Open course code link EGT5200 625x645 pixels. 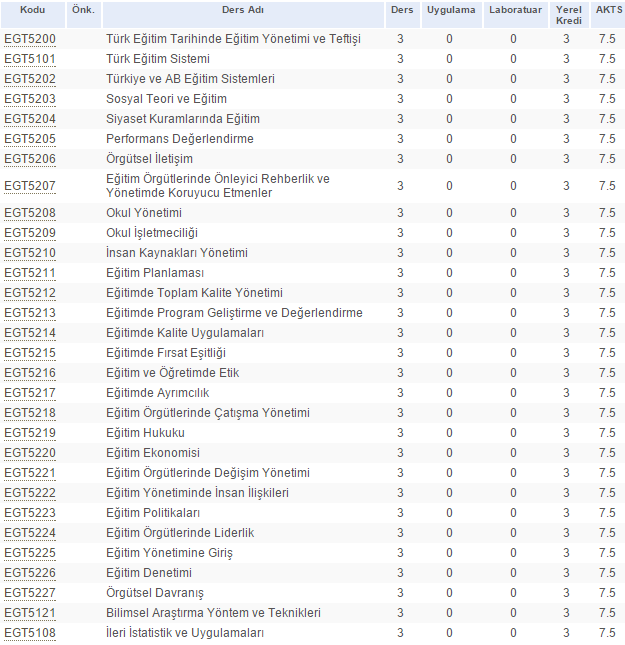(x=30, y=39)
